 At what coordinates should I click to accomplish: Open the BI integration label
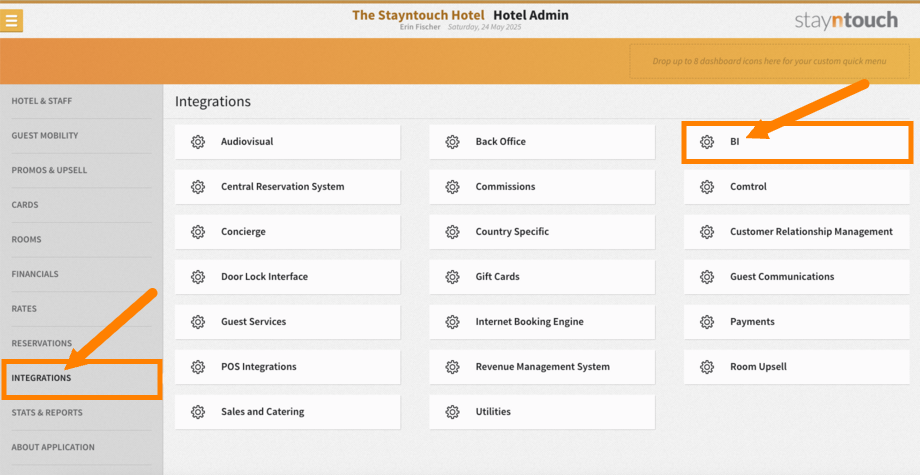coord(735,141)
